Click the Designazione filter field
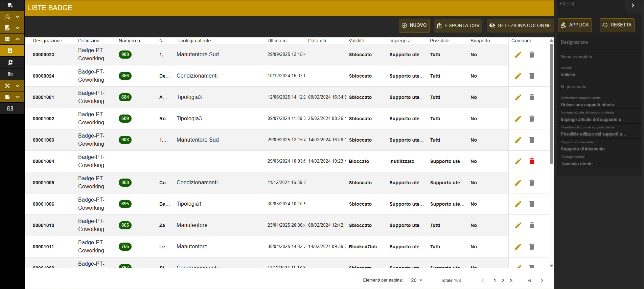644x289 pixels. (599, 42)
